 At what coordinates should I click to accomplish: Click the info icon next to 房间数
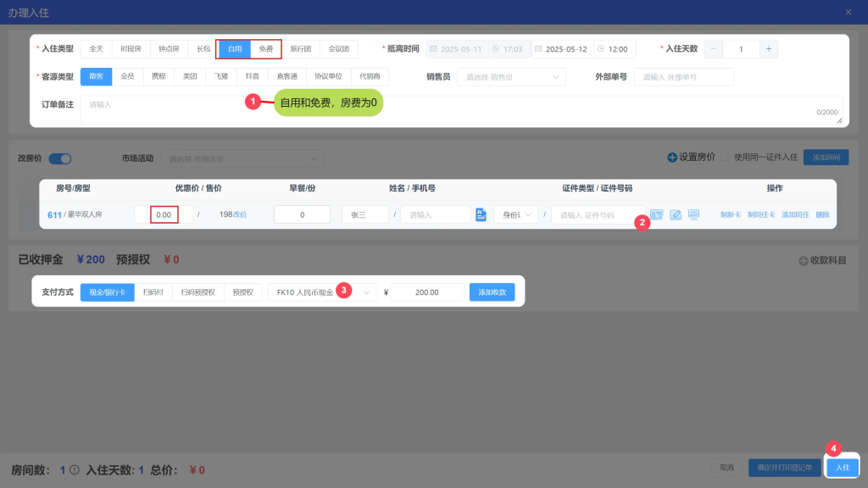[x=75, y=470]
